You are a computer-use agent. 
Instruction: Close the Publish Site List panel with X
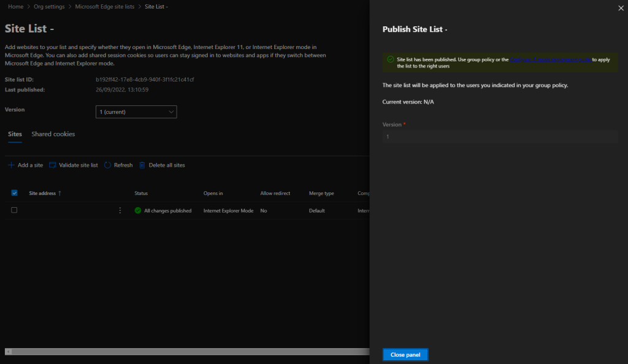(621, 8)
